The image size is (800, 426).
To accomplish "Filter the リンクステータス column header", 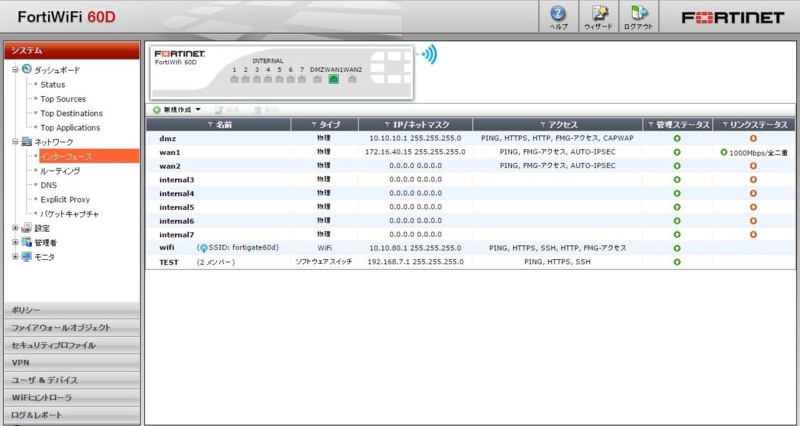I will click(724, 125).
